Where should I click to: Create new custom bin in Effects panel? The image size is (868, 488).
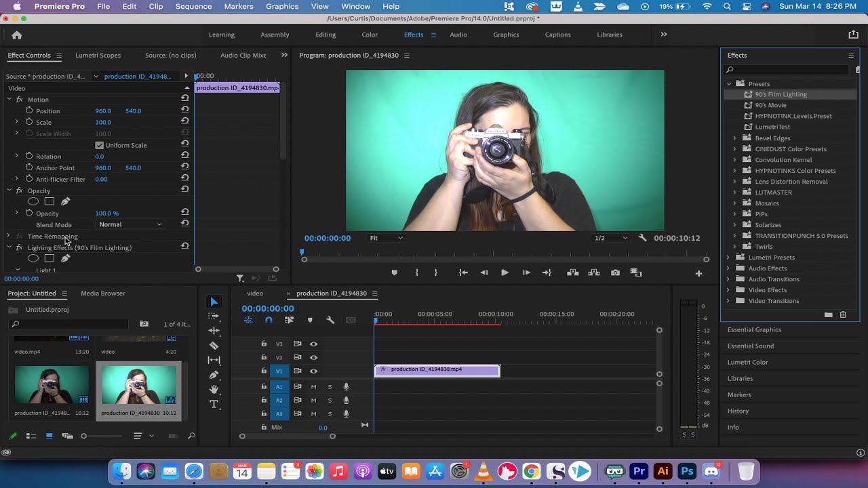point(828,314)
